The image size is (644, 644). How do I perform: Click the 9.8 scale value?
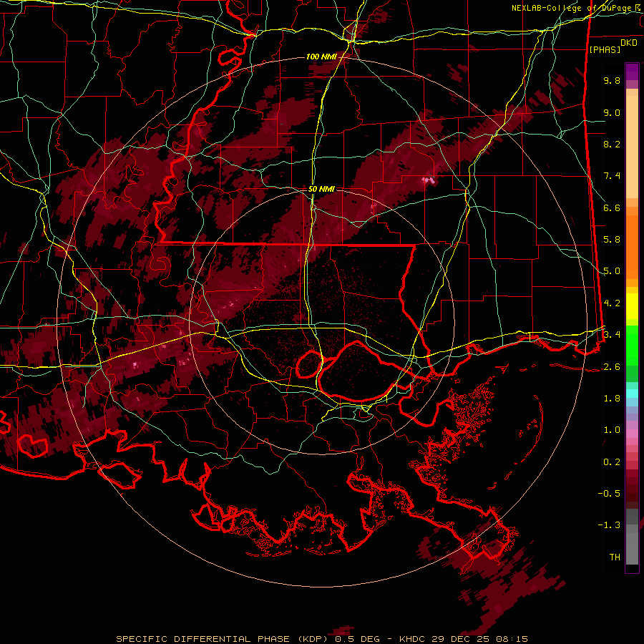(x=612, y=80)
